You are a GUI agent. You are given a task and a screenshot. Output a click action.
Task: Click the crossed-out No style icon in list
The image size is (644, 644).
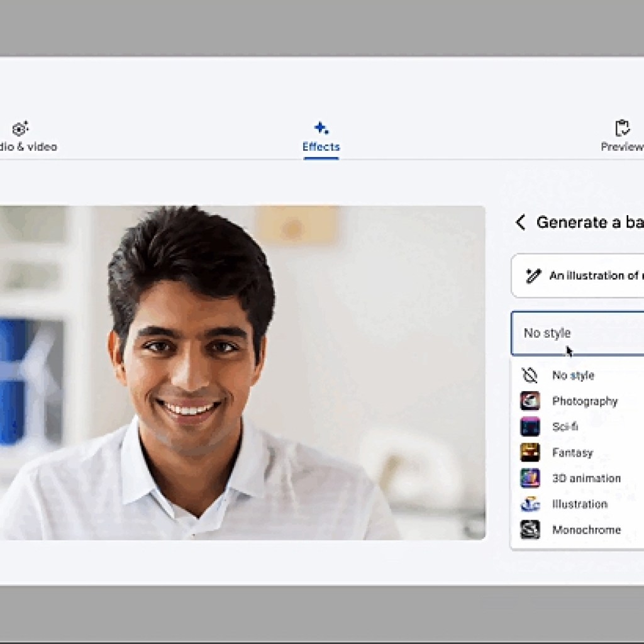[x=530, y=375]
